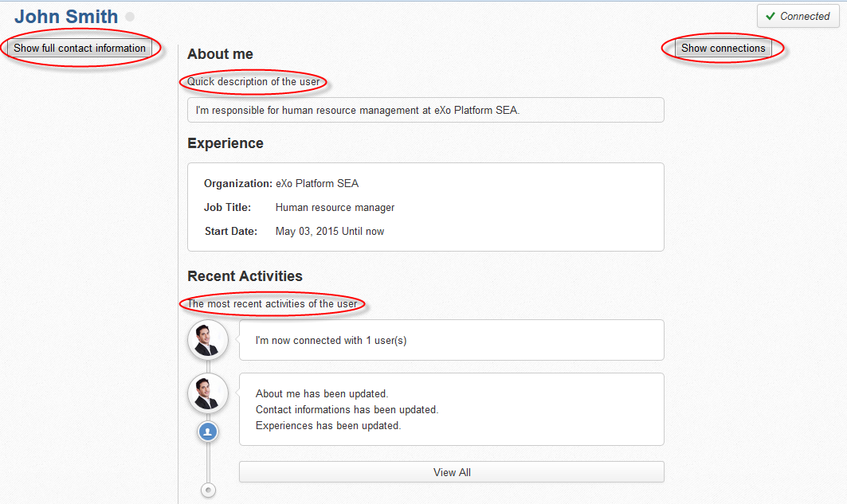The image size is (847, 504).
Task: Click the Experience section heading
Action: [225, 143]
